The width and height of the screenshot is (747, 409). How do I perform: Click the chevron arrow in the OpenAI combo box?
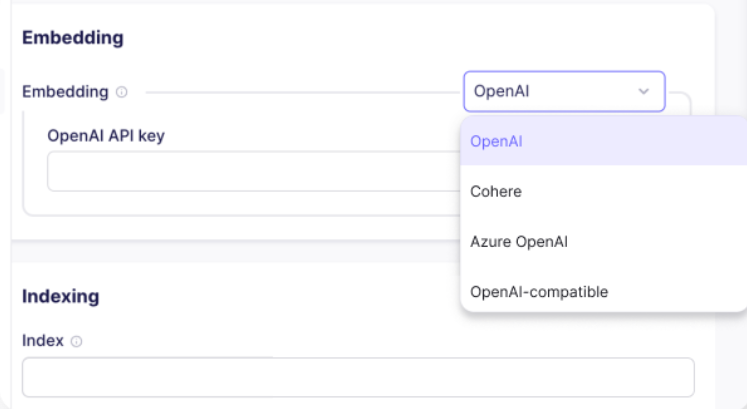point(644,91)
